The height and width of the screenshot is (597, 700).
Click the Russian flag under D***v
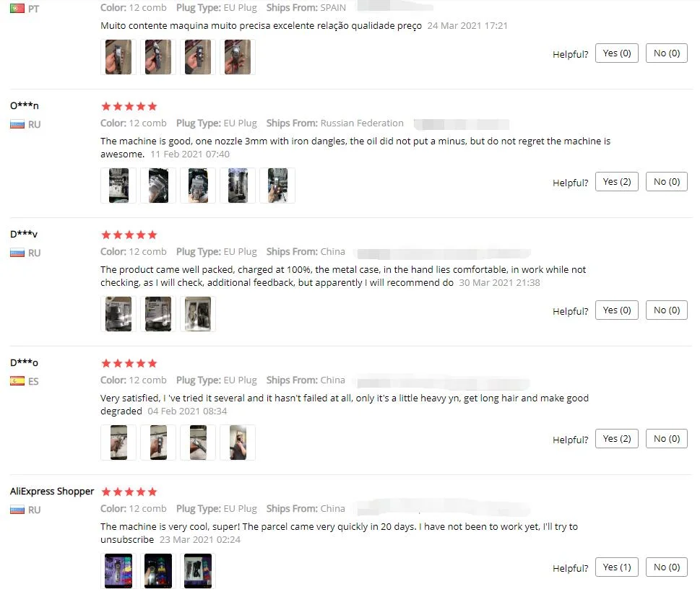(17, 253)
